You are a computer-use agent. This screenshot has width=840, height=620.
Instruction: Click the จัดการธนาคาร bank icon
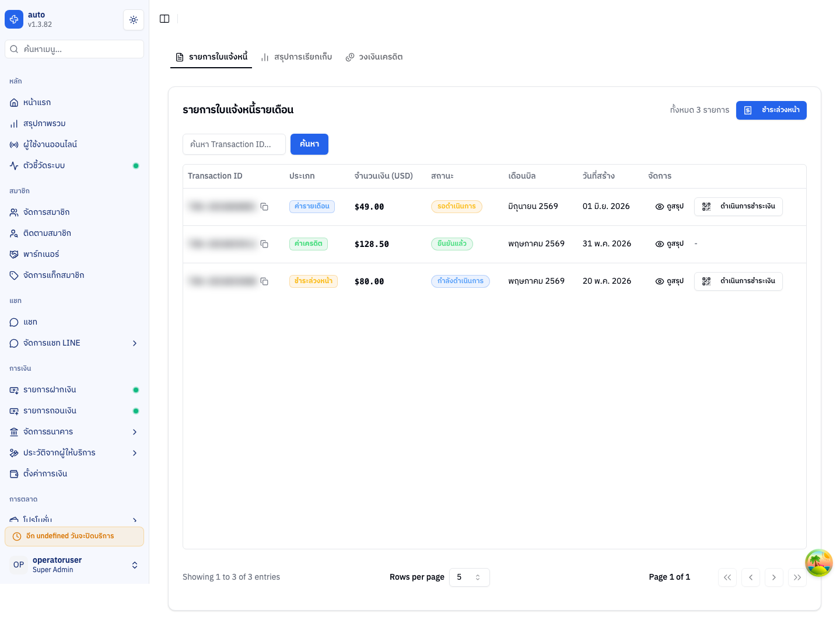(14, 432)
